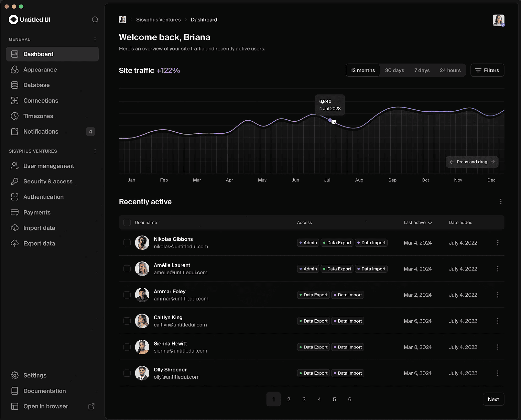Select the Authentication icon
The image size is (521, 420).
pos(15,197)
